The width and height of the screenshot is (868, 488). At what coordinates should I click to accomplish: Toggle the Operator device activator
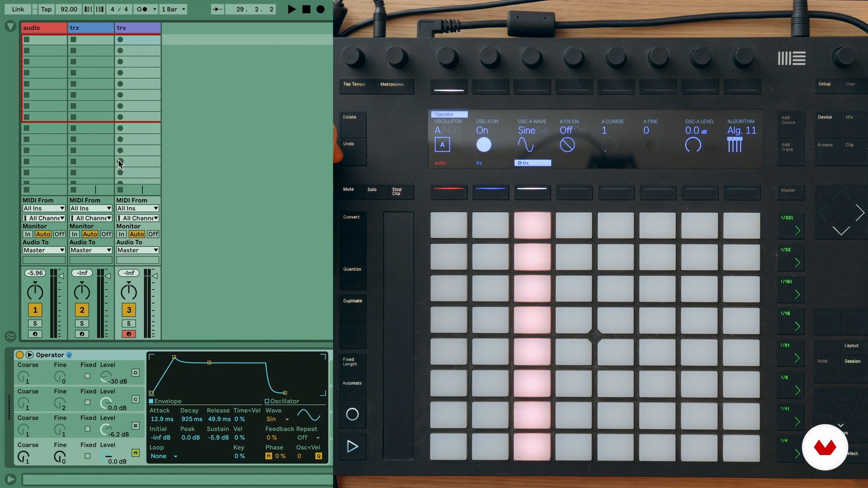click(19, 355)
